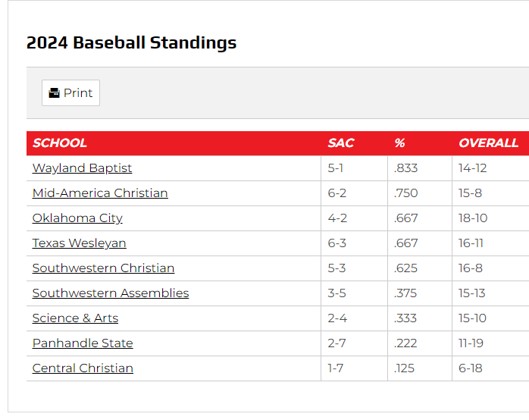Screen dimensions: 529x420
Task: Visit the Oklahoma City link
Action: (x=77, y=218)
